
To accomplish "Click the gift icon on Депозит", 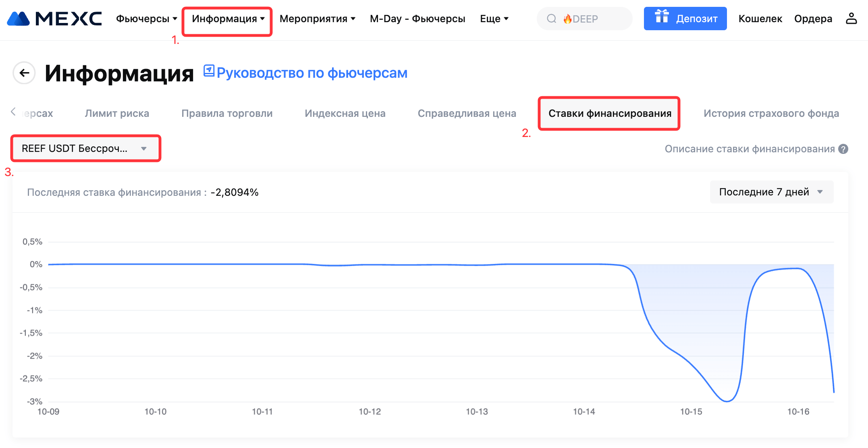I will (662, 17).
